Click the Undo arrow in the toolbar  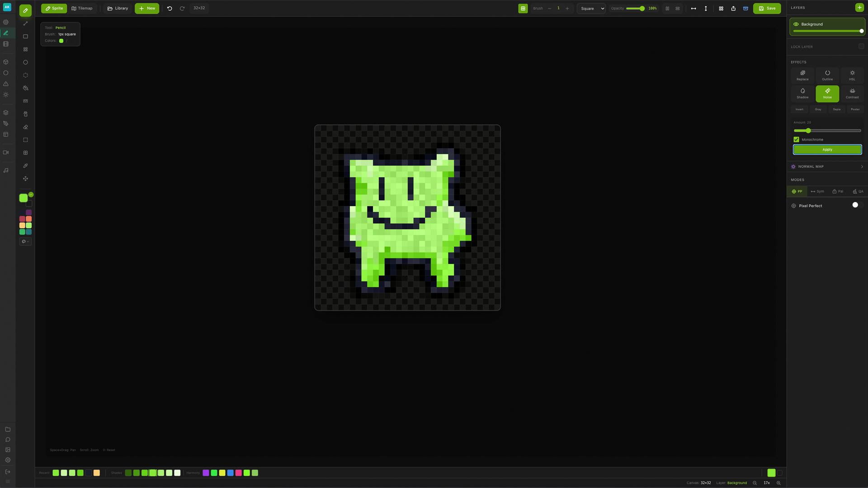tap(169, 8)
